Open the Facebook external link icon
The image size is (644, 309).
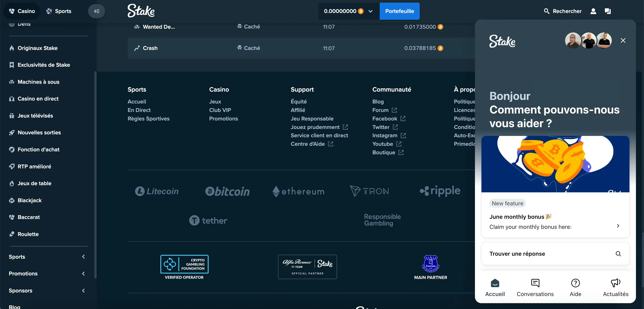pyautogui.click(x=403, y=118)
